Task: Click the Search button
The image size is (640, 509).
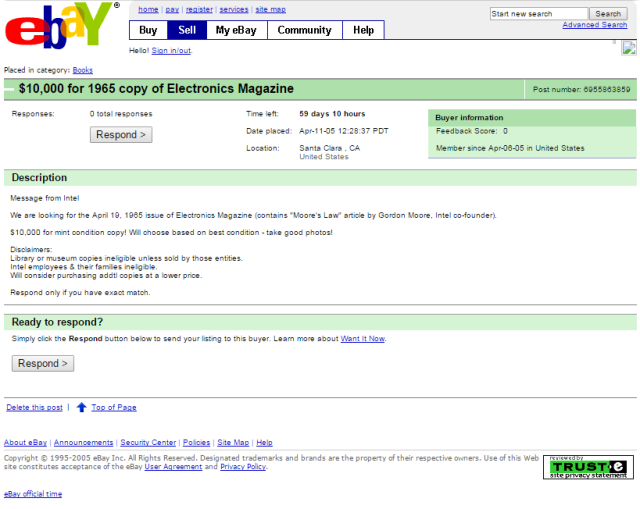Action: pos(608,14)
